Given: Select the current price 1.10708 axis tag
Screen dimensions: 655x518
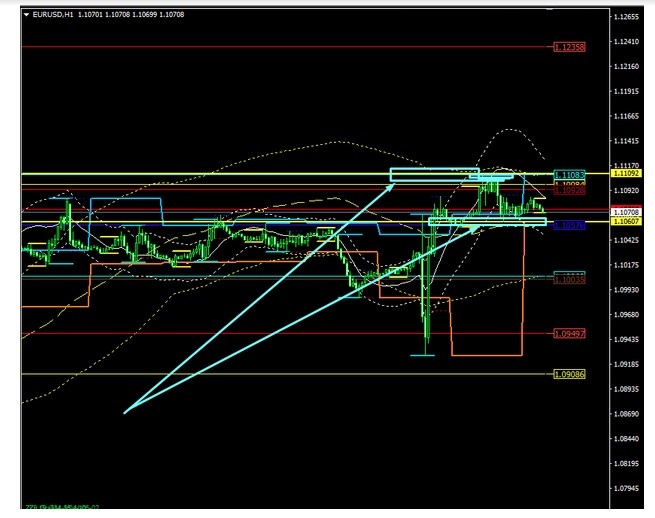Looking at the screenshot, I should pos(625,212).
